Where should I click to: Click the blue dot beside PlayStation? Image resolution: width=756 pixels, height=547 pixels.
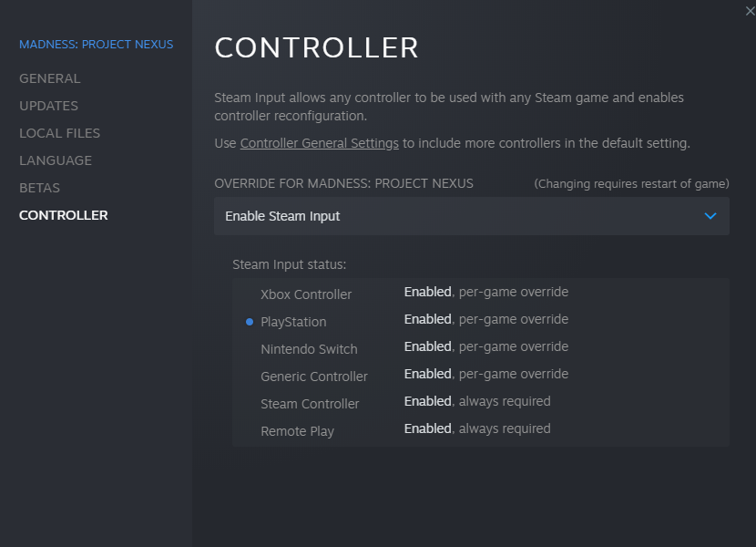point(250,322)
